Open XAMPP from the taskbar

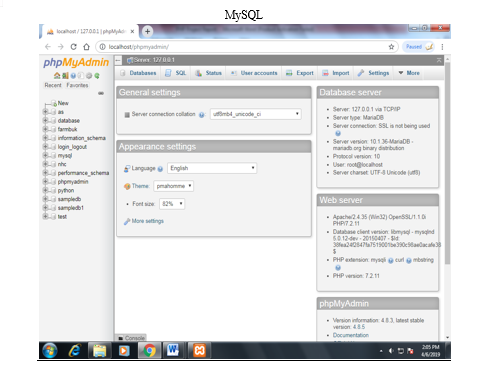(200, 350)
